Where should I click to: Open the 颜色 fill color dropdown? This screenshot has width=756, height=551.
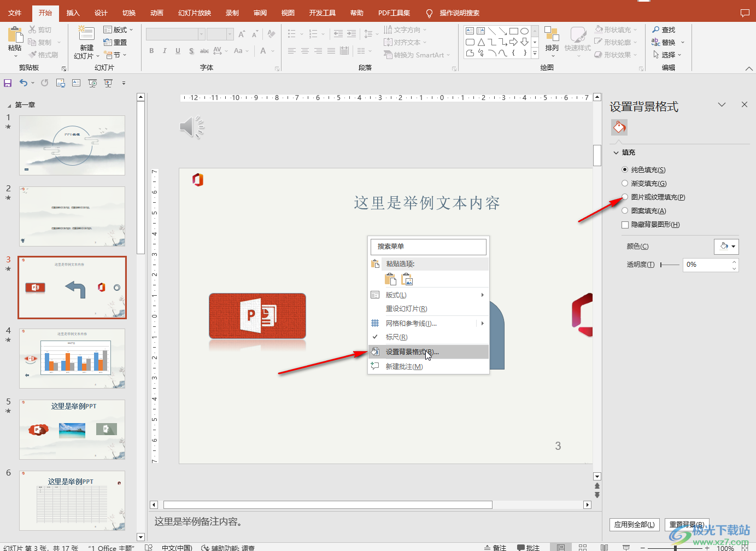tap(726, 247)
